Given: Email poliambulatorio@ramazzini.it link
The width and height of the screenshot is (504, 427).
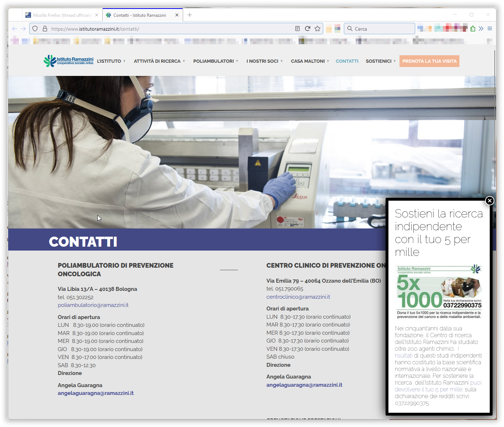Looking at the screenshot, I should (x=93, y=305).
